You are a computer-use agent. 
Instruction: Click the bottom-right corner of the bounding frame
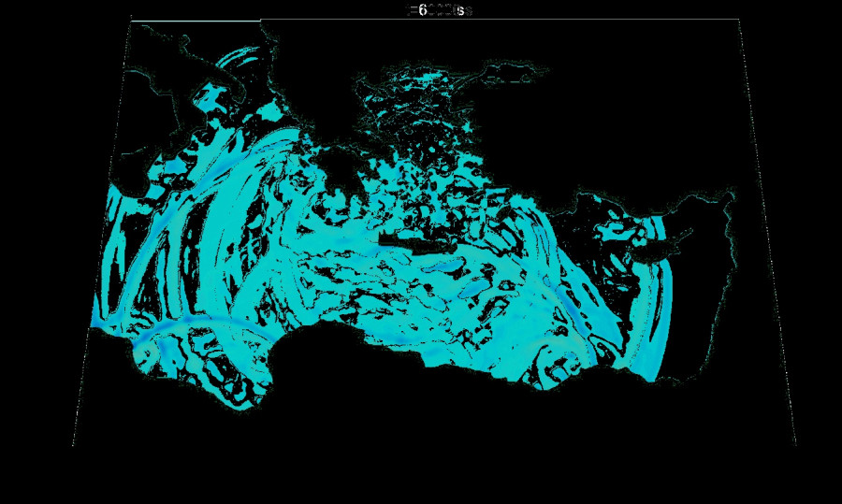(796, 446)
